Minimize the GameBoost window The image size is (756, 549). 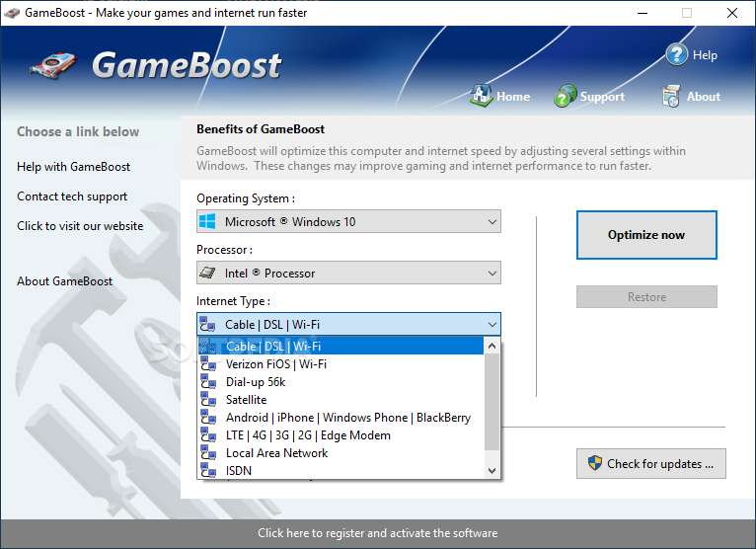(643, 13)
